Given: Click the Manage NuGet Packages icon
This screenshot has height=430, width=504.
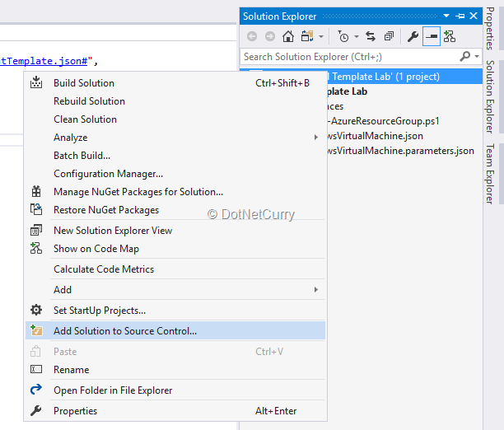Looking at the screenshot, I should (x=36, y=191).
